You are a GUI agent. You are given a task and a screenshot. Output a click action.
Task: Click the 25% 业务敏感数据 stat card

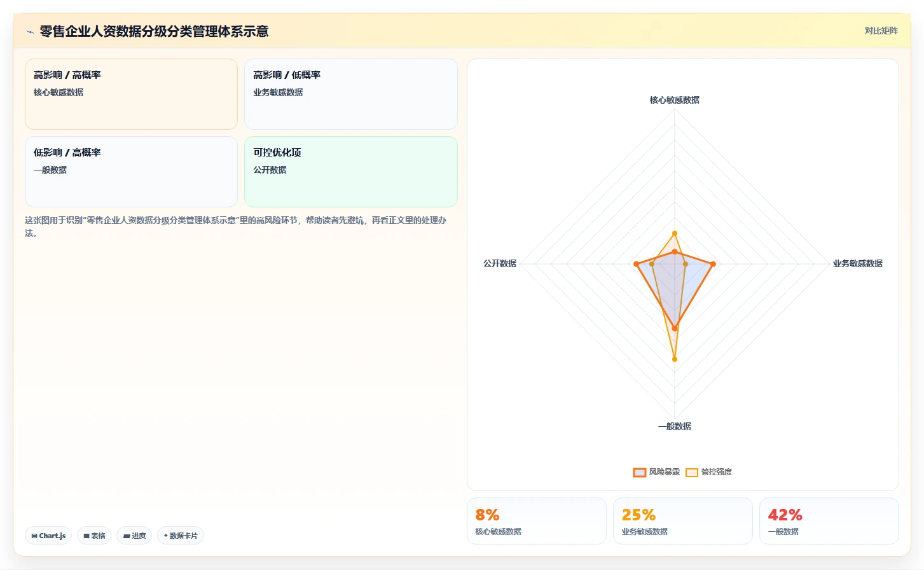(683, 521)
